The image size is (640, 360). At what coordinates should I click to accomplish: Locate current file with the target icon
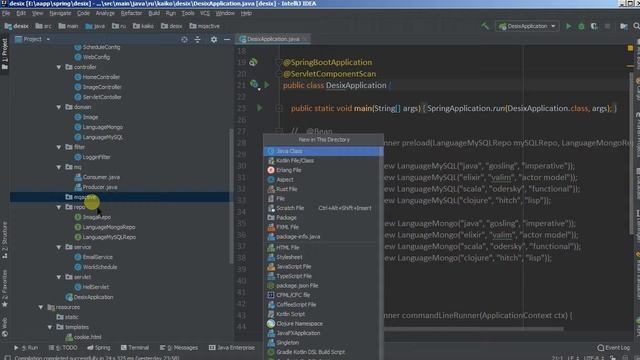(x=184, y=40)
